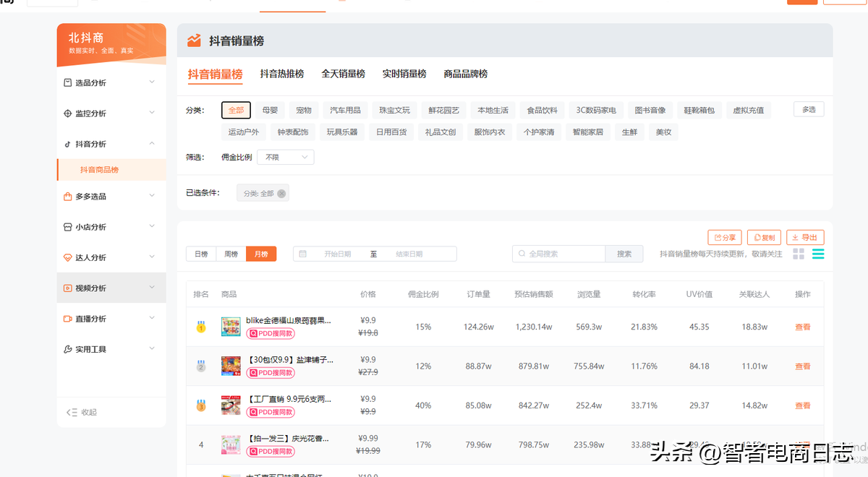Image resolution: width=868 pixels, height=477 pixels.
Task: Click the 全局搜索 input field
Action: tap(558, 254)
